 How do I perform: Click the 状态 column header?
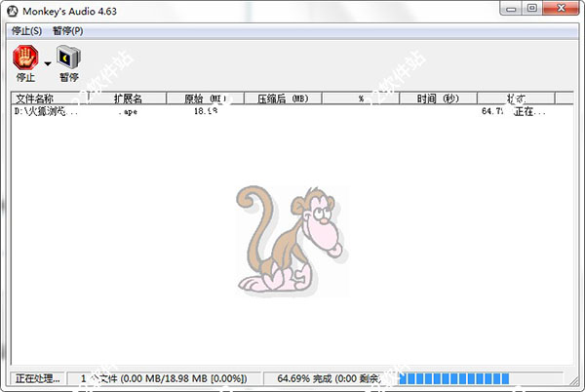pyautogui.click(x=516, y=98)
